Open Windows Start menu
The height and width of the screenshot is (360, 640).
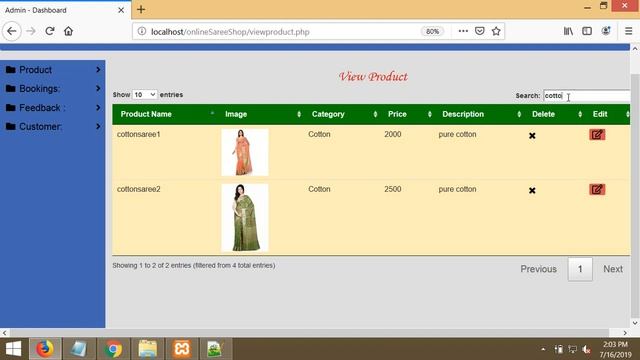13,349
